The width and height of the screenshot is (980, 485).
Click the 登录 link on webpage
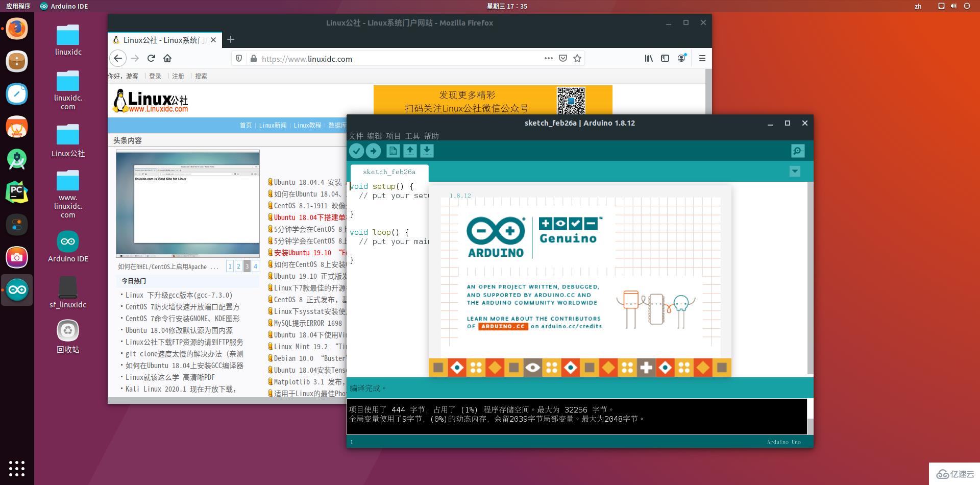(155, 76)
